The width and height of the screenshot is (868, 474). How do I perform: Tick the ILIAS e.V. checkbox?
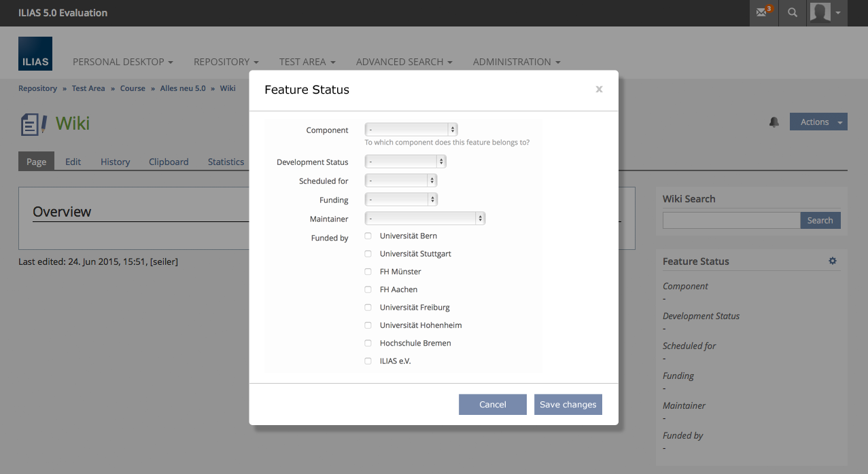[368, 361]
